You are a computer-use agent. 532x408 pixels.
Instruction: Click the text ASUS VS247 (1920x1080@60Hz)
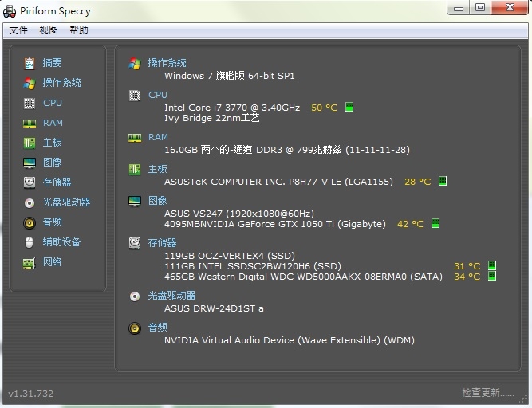click(239, 214)
